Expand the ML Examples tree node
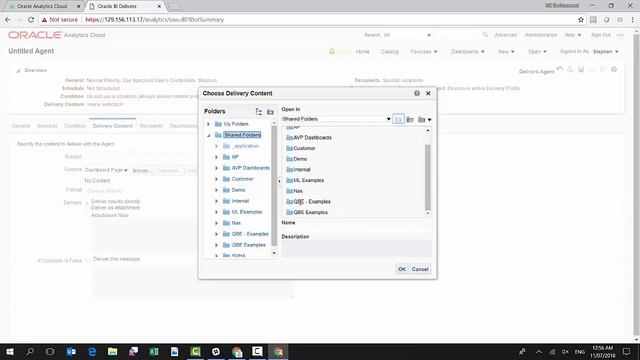The height and width of the screenshot is (360, 640). [x=216, y=212]
